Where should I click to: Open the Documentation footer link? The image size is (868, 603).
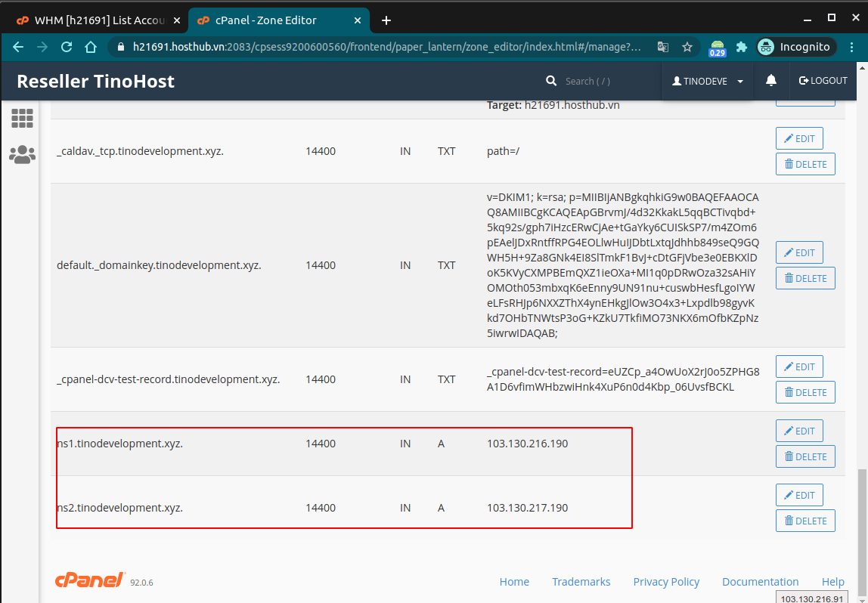click(760, 582)
